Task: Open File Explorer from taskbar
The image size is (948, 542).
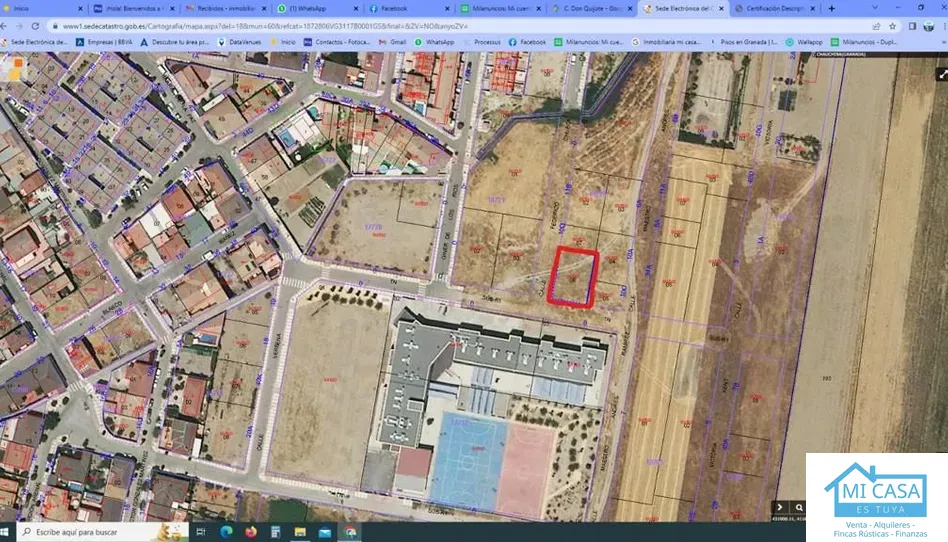Action: (300, 532)
